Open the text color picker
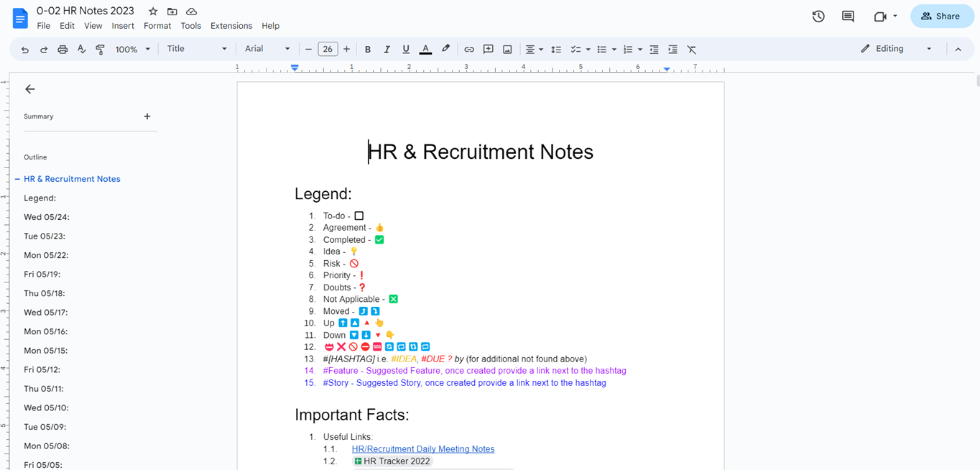The height and width of the screenshot is (470, 980). pos(425,50)
